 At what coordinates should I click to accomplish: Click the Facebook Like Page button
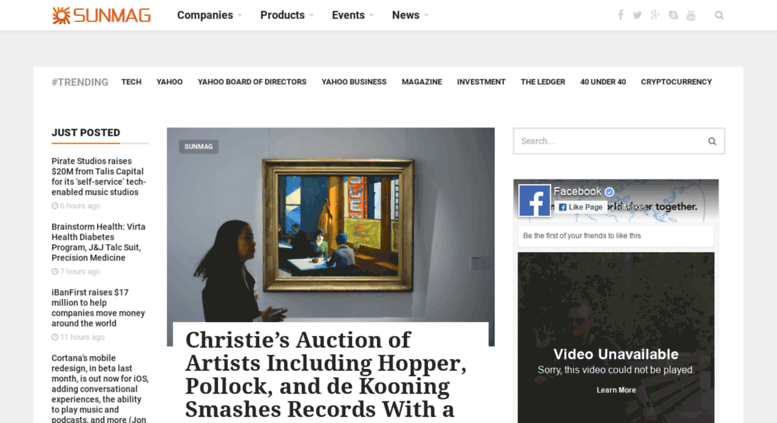580,207
